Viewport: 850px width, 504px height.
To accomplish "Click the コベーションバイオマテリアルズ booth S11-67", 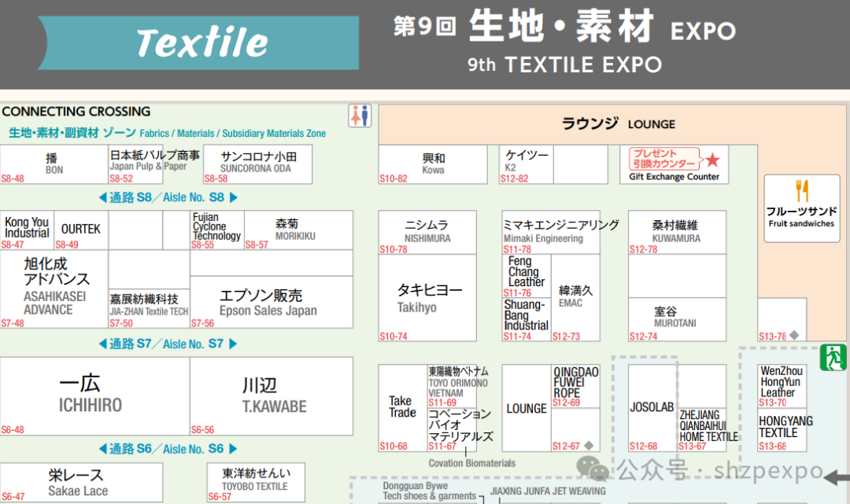I will click(x=452, y=429).
